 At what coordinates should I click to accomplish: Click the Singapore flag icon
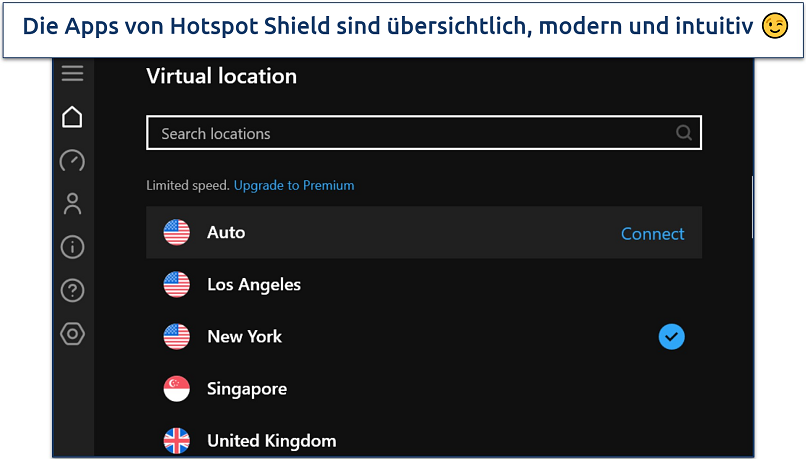click(177, 389)
